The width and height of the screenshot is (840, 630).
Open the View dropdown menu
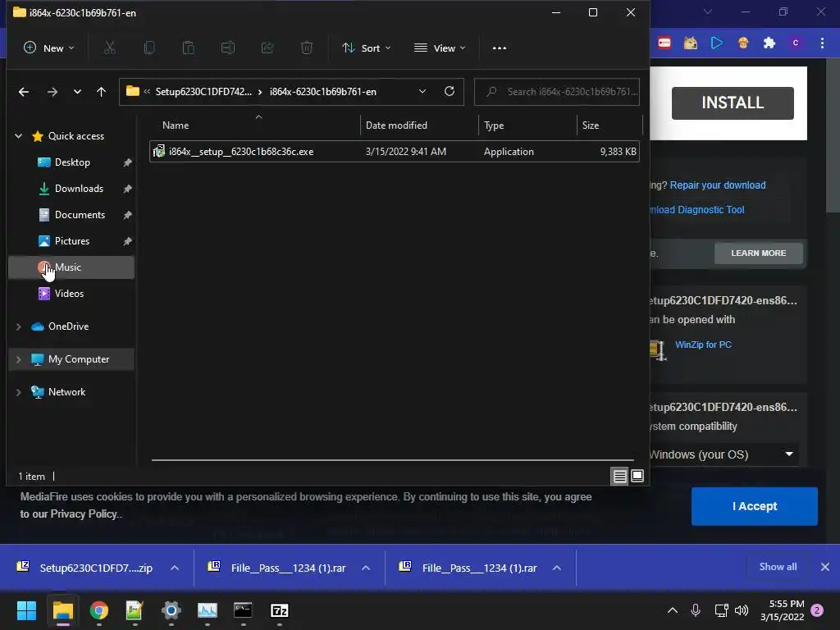point(440,48)
